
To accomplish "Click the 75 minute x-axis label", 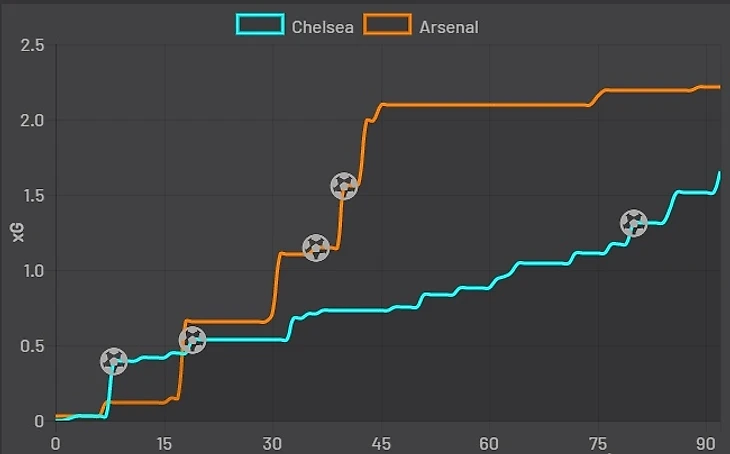I will [597, 443].
